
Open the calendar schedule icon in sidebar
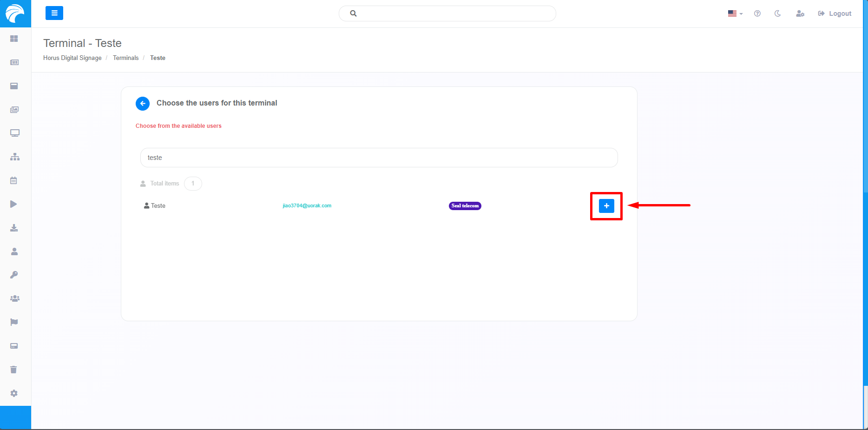(14, 180)
